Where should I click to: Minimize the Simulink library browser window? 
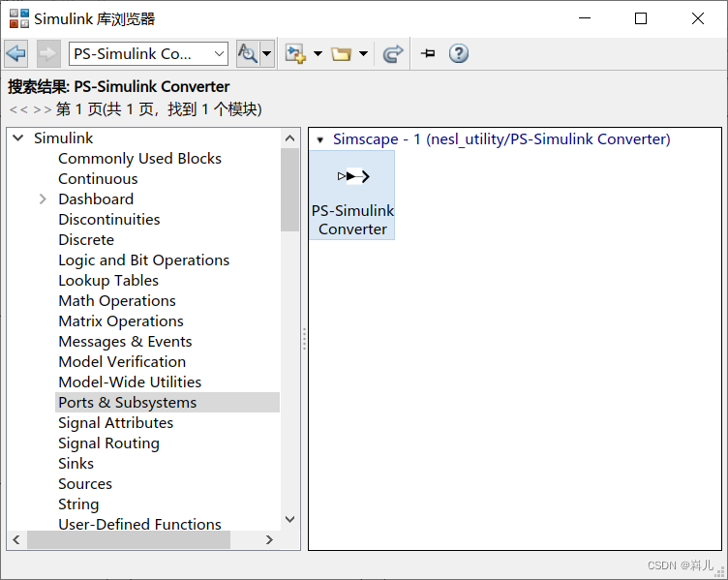click(x=585, y=18)
